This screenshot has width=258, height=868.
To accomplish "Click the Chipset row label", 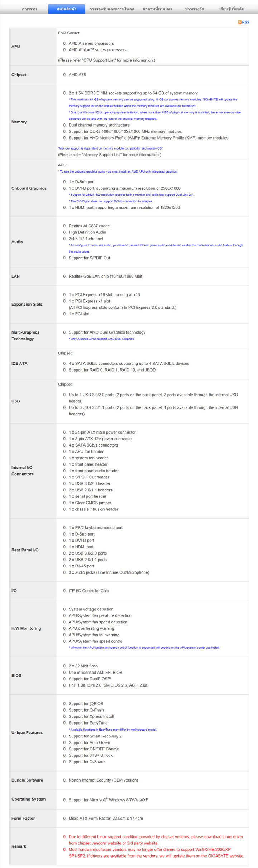I will [19, 75].
